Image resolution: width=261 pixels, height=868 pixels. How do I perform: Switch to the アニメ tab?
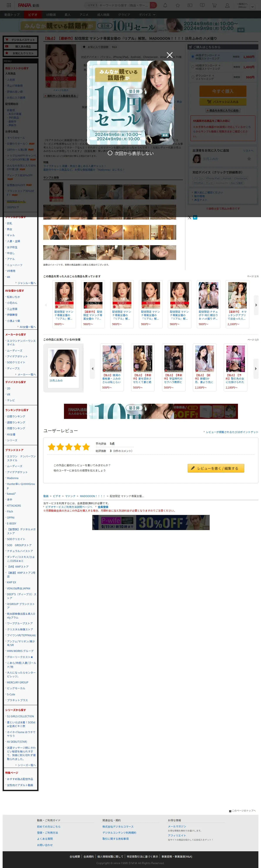pos(84,15)
